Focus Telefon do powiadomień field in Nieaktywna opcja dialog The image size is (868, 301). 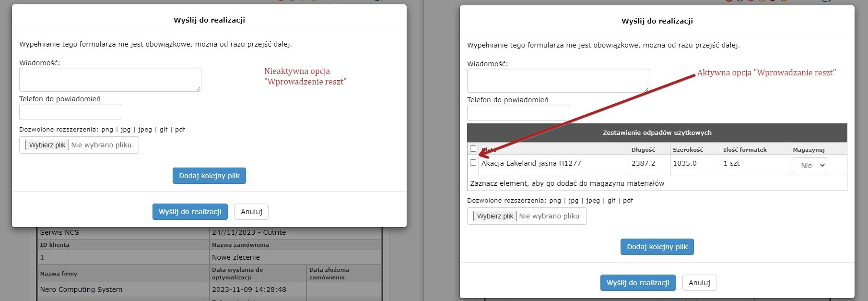point(70,112)
